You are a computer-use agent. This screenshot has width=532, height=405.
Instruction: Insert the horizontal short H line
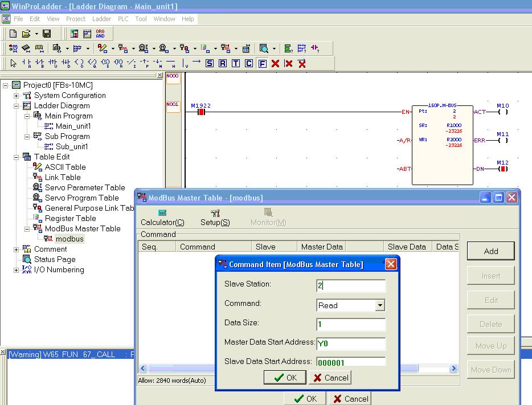coord(171,63)
